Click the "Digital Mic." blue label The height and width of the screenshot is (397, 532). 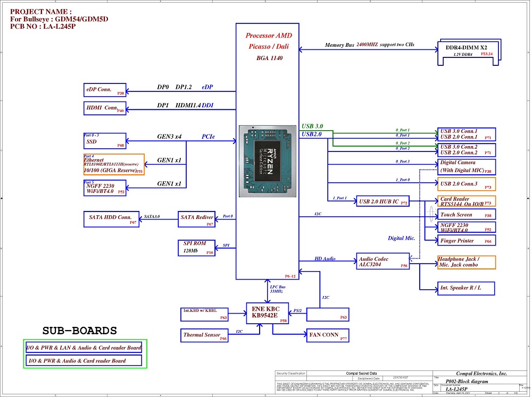point(401,238)
